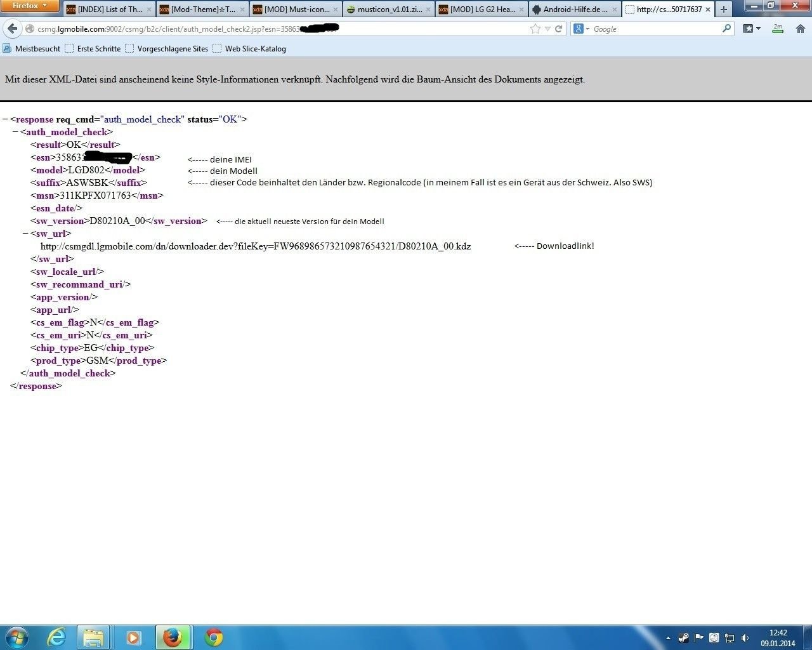Reload the page with the refresh icon
This screenshot has width=812, height=650.
(x=559, y=29)
